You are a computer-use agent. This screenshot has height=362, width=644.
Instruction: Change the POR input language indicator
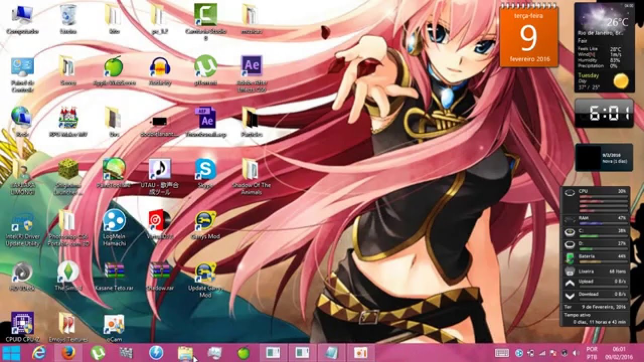coord(592,352)
